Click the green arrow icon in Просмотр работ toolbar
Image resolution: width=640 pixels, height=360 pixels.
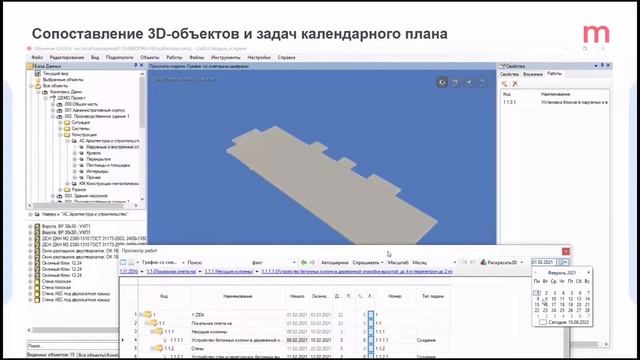[304, 262]
